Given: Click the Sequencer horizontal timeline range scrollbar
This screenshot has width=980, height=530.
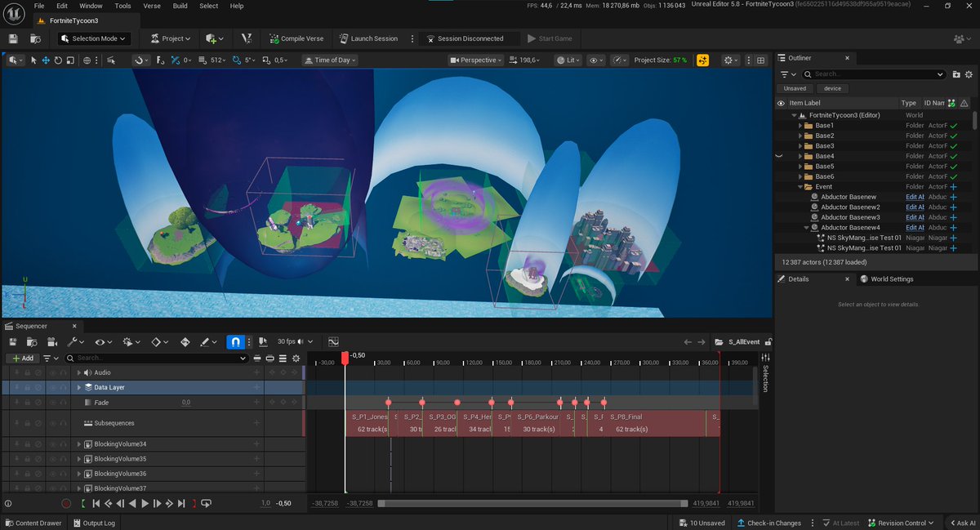Looking at the screenshot, I should pos(532,504).
